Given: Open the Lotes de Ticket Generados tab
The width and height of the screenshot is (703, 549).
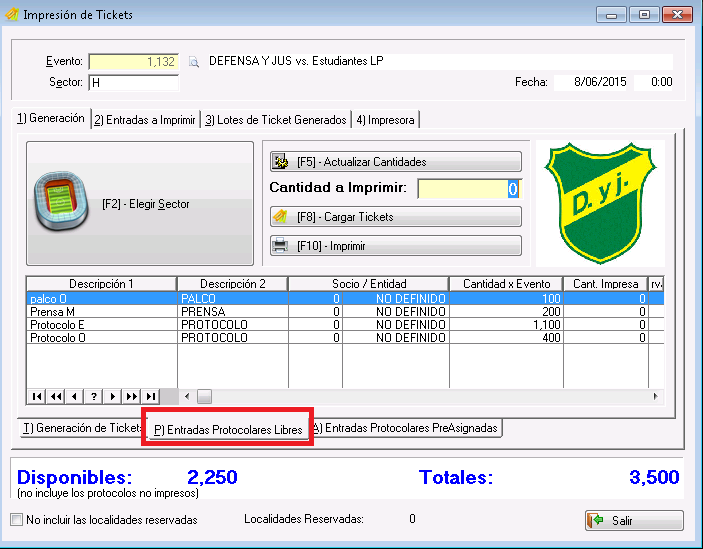Looking at the screenshot, I should [x=275, y=120].
